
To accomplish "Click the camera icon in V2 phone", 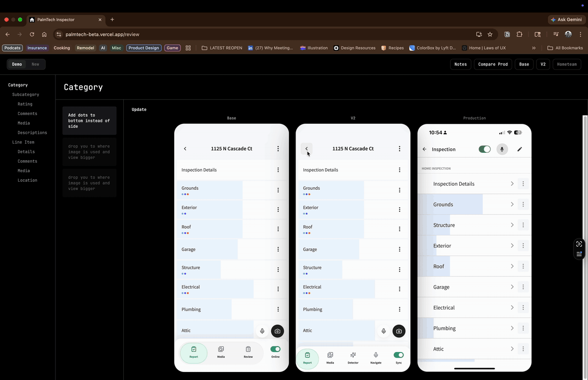I will pos(399,331).
